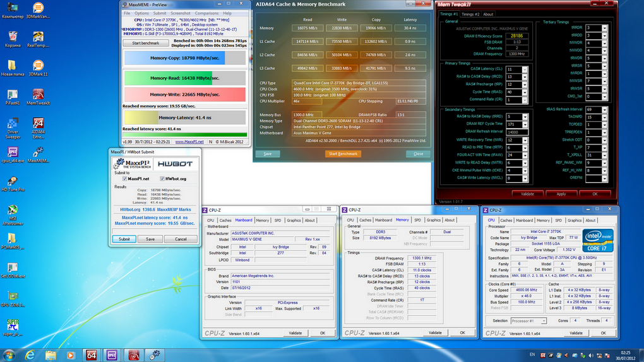Switch to CPU-Z in the taskbar
Screen dimensions: 644x362
[112, 355]
